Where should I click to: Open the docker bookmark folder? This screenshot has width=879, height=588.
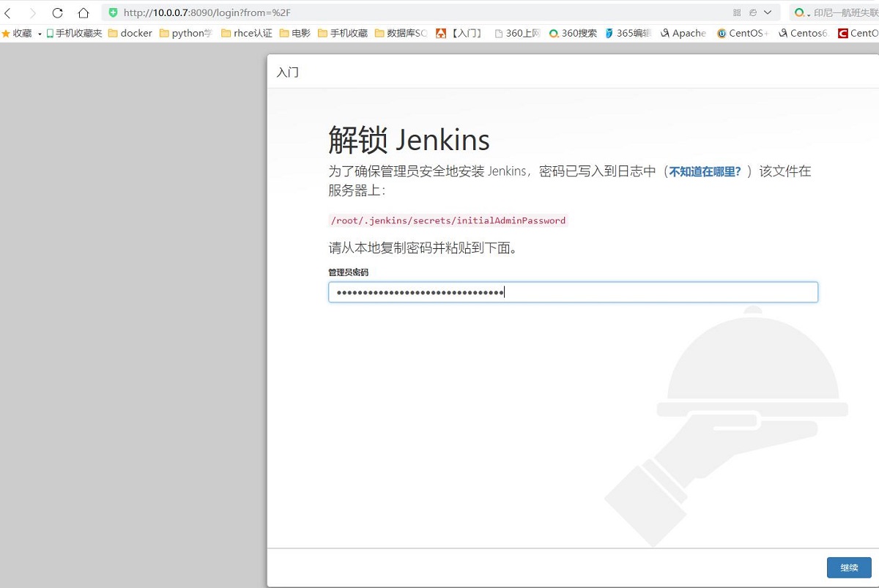130,33
